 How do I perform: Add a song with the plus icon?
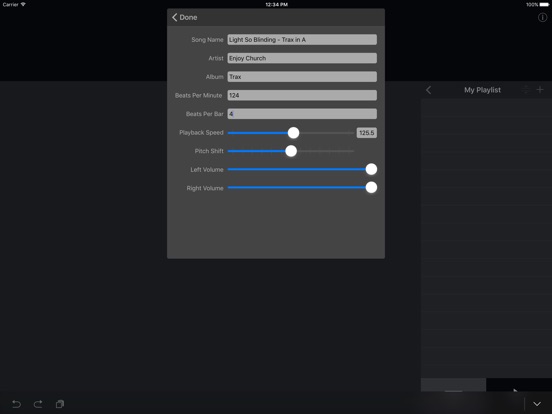coord(540,90)
